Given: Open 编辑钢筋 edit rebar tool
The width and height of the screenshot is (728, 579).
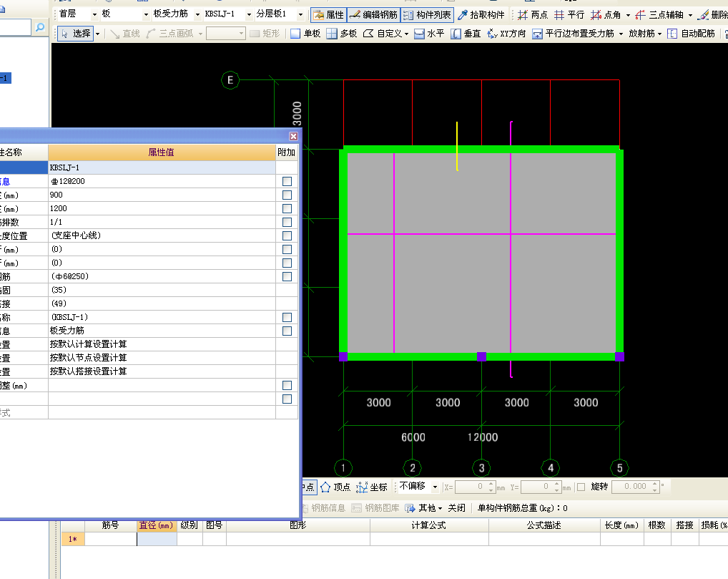Looking at the screenshot, I should pyautogui.click(x=373, y=15).
